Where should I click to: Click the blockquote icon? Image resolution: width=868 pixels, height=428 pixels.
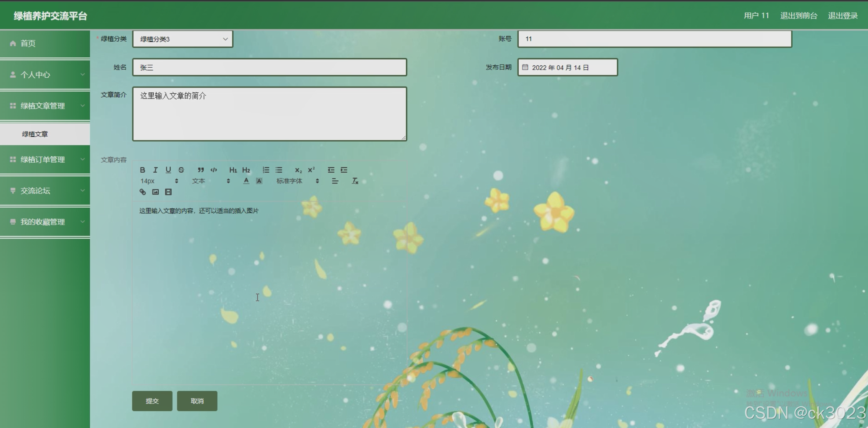[x=201, y=170]
